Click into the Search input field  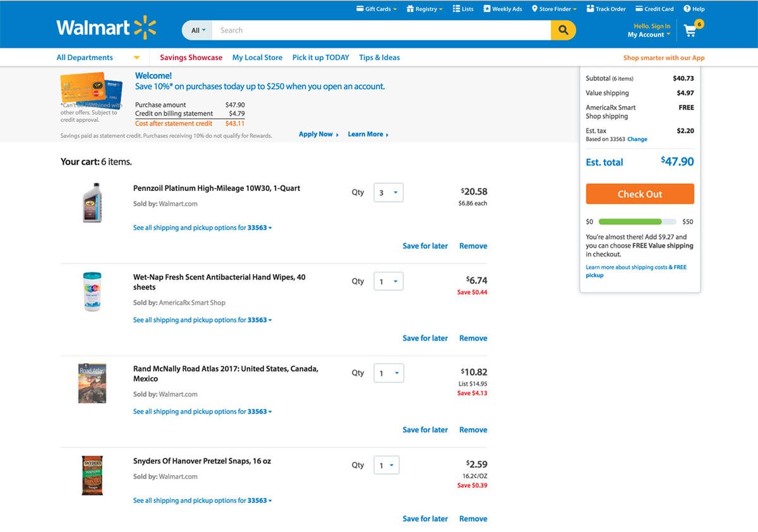(x=382, y=30)
